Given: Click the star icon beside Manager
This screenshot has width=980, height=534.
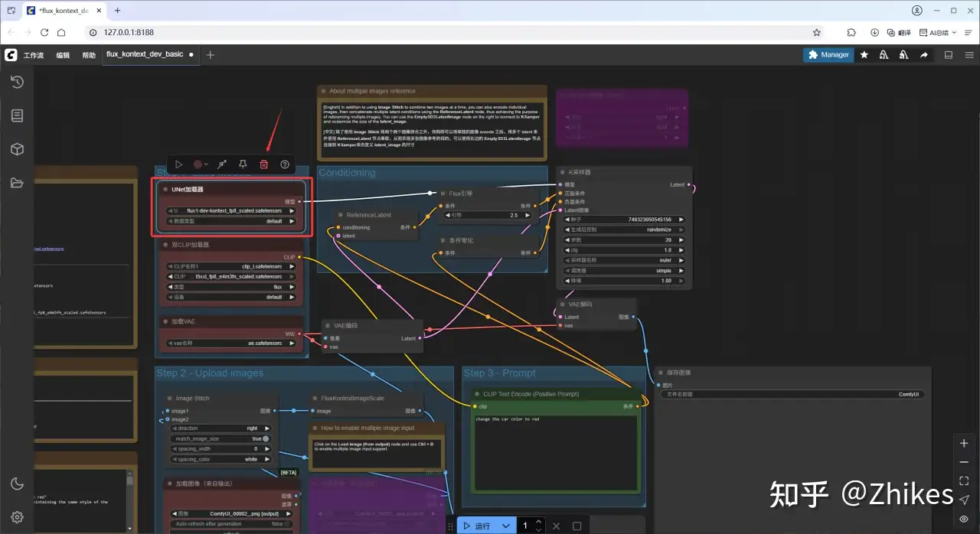Looking at the screenshot, I should (x=864, y=55).
